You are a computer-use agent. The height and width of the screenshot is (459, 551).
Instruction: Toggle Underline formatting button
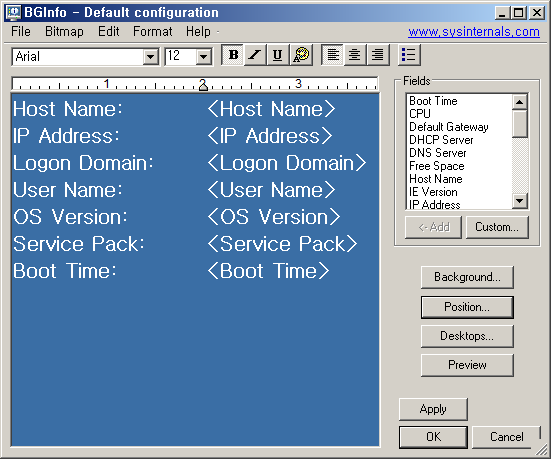click(x=278, y=55)
